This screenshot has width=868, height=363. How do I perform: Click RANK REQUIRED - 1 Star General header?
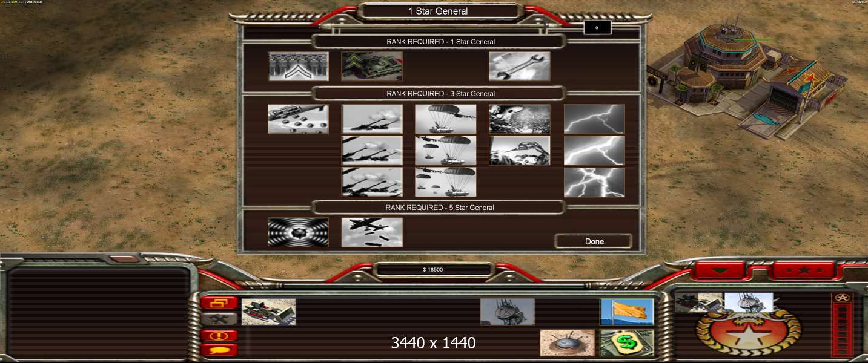pos(440,42)
